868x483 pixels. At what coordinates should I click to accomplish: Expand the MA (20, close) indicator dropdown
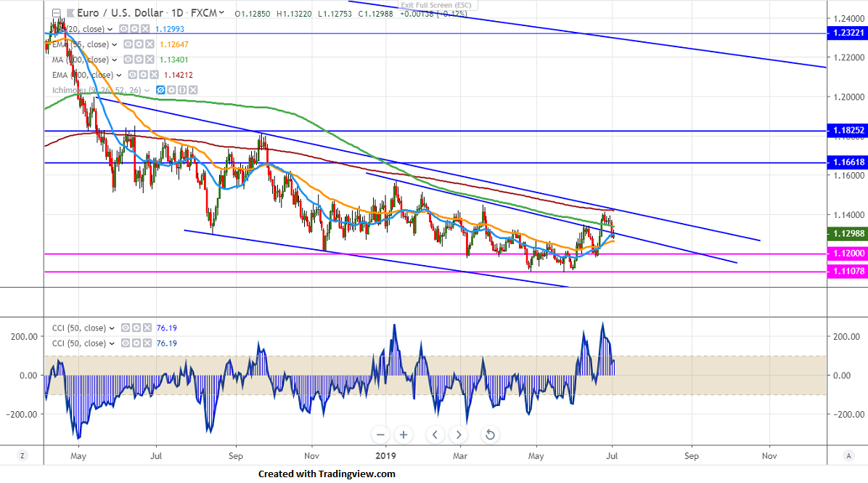[110, 29]
